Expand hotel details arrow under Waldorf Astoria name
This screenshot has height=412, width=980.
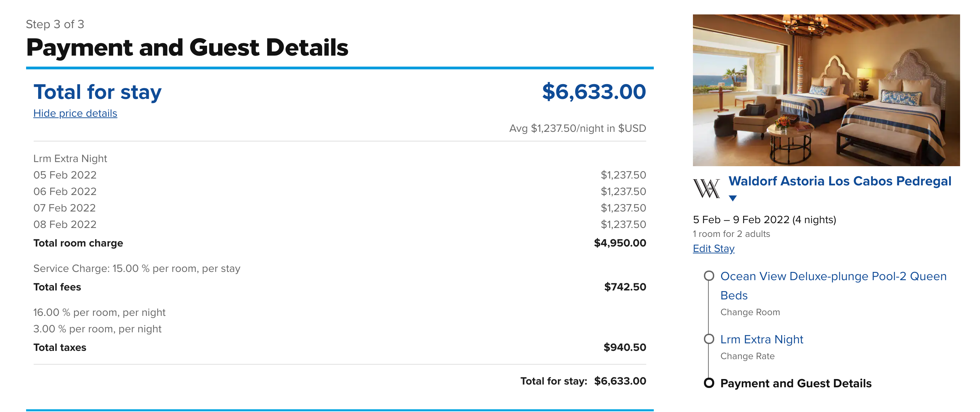click(x=733, y=198)
